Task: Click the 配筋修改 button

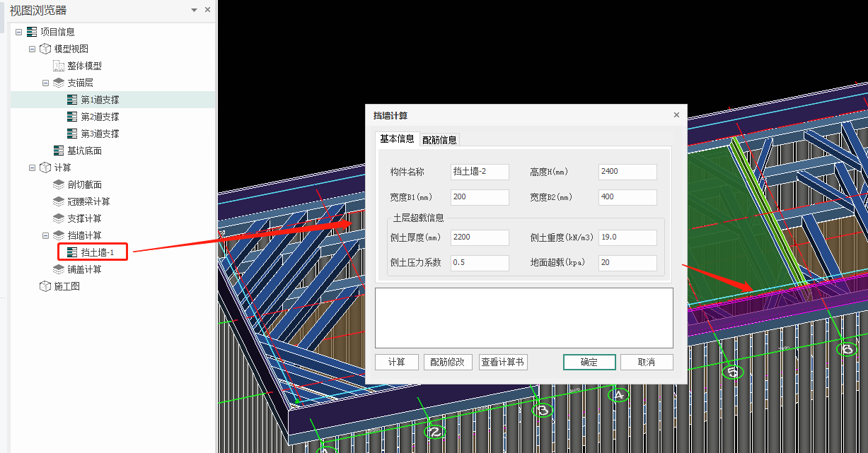Action: click(x=448, y=362)
